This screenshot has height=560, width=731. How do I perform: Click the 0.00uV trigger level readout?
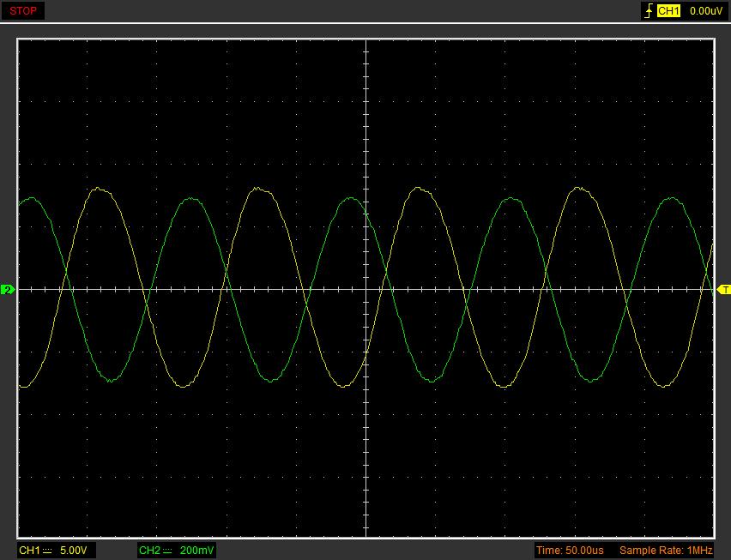705,11
